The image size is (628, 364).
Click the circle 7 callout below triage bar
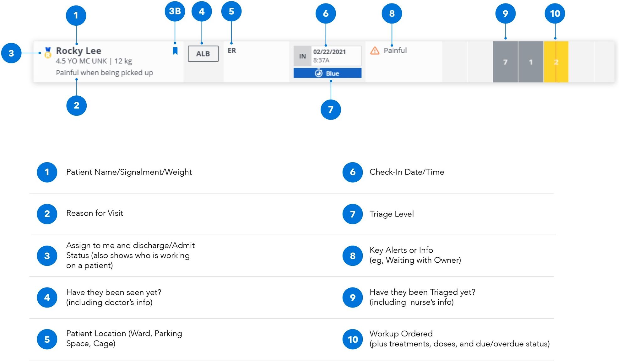(331, 110)
